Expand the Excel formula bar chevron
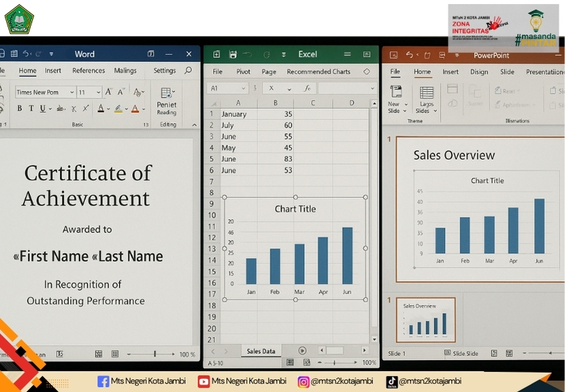 372,89
